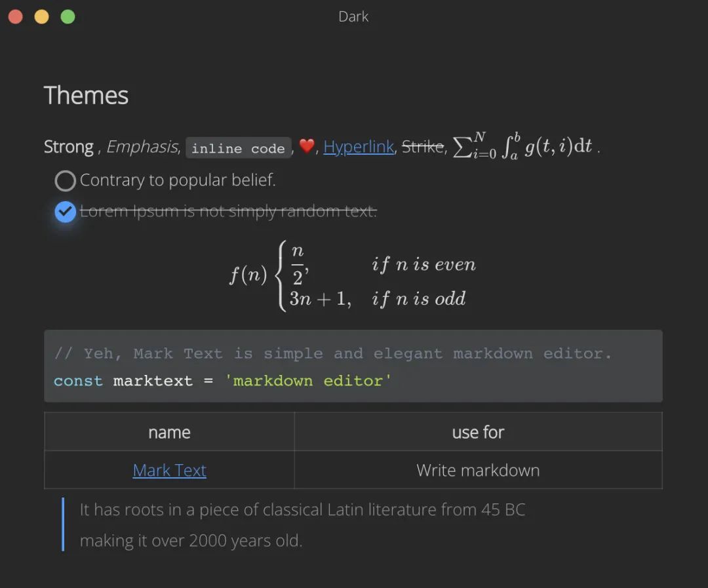Click the bold Strong text
This screenshot has height=588, width=708.
coord(69,146)
